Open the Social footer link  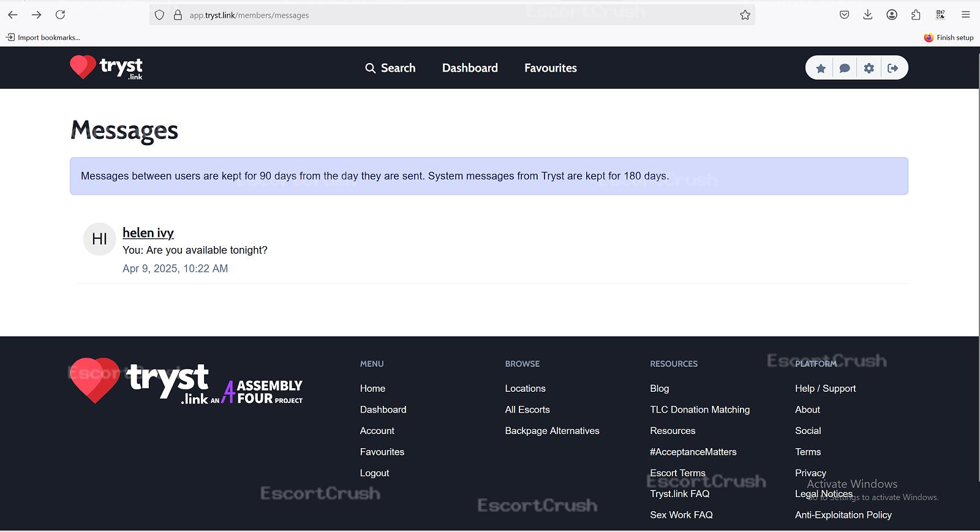click(x=808, y=431)
